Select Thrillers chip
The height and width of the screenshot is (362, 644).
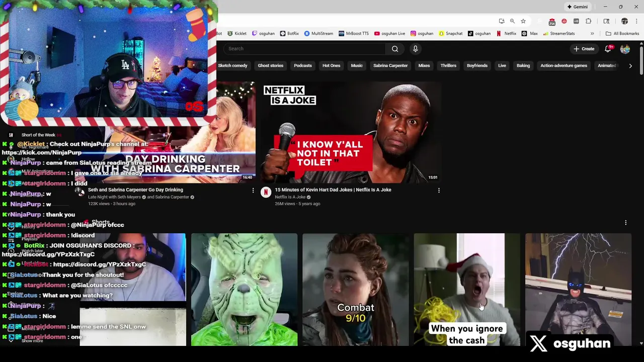pyautogui.click(x=448, y=66)
